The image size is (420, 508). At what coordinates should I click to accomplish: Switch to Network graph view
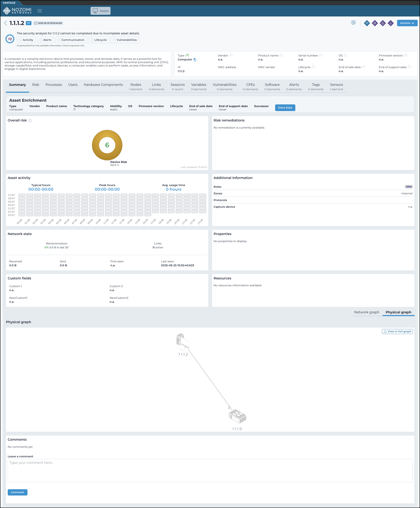pyautogui.click(x=367, y=312)
